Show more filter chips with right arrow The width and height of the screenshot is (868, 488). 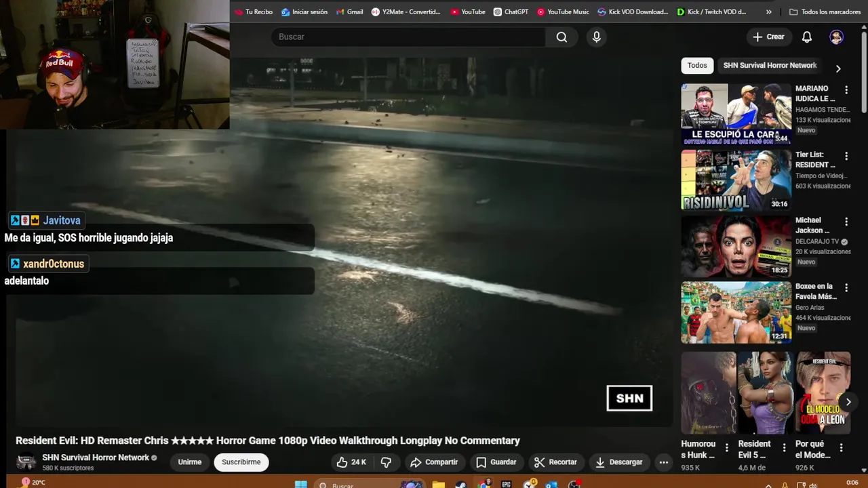838,68
